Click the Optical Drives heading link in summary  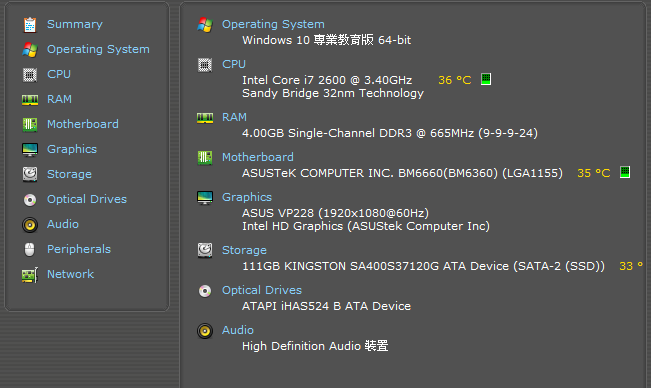[262, 290]
